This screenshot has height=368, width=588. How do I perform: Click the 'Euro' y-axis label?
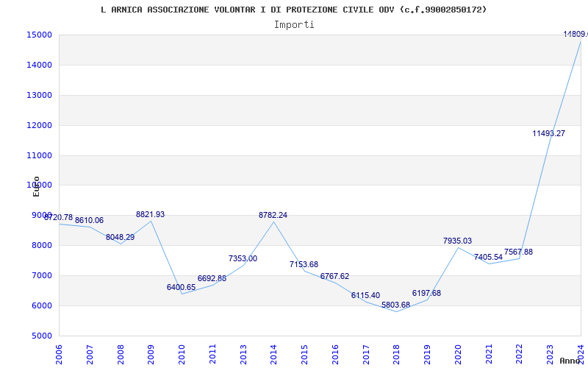[x=36, y=187]
